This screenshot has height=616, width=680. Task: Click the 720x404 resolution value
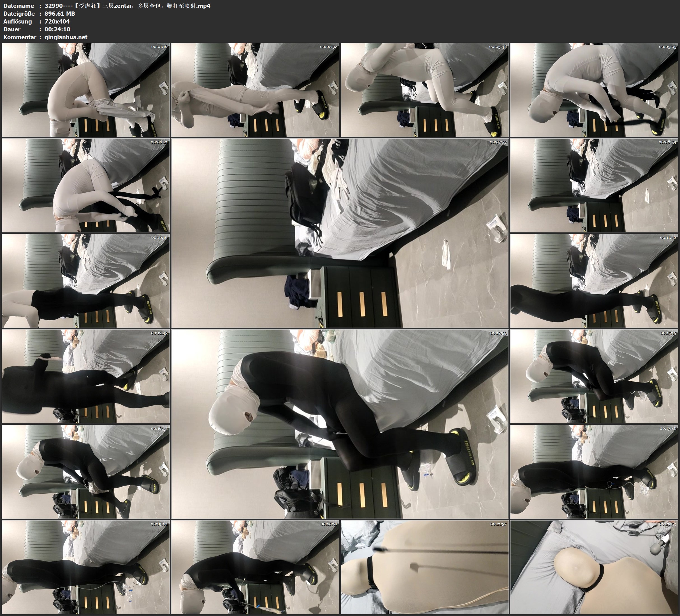point(57,22)
